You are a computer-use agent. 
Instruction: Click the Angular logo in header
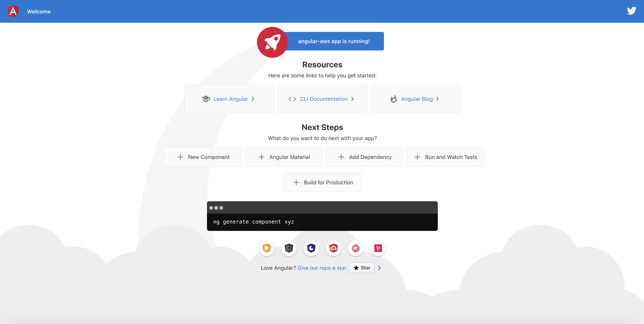(13, 12)
